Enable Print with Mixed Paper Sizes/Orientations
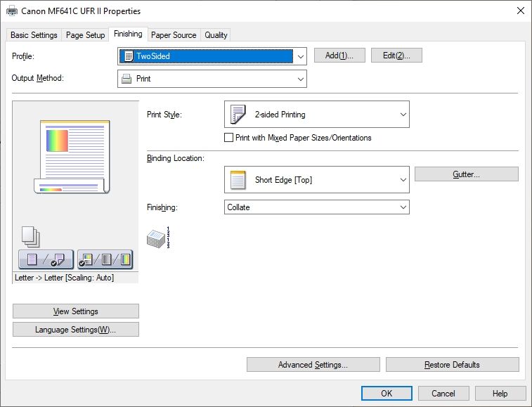This screenshot has width=532, height=407. pyautogui.click(x=228, y=138)
